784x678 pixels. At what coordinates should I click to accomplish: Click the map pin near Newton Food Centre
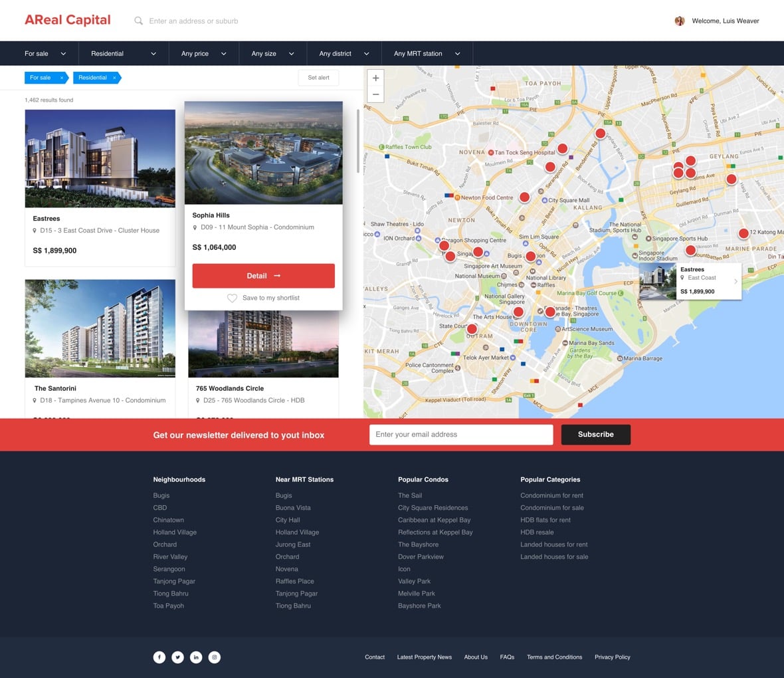point(524,197)
